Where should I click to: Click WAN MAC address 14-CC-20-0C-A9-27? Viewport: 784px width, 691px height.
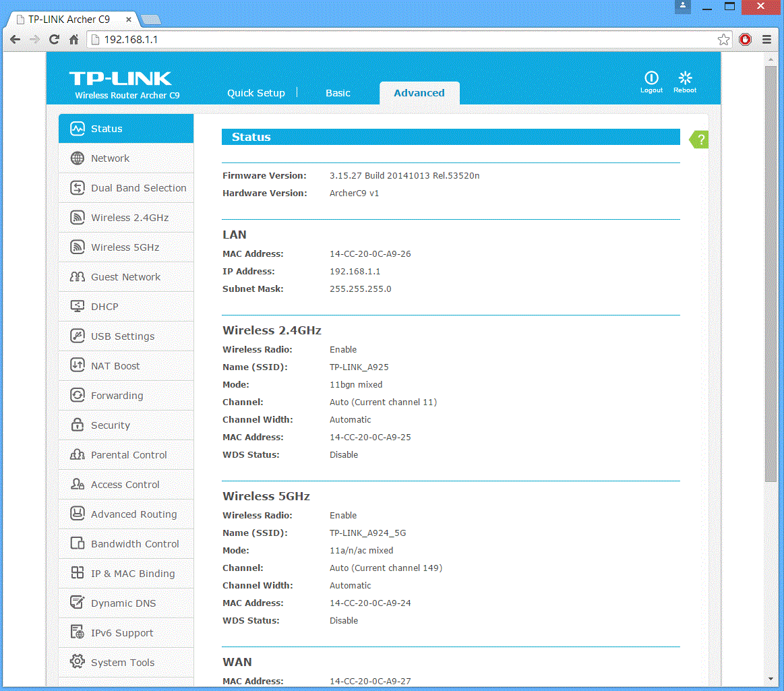[x=370, y=681]
